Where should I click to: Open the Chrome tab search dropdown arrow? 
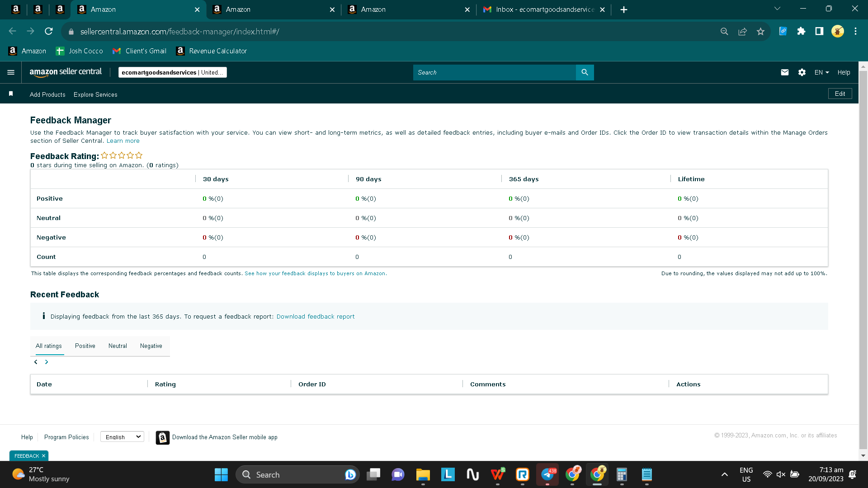pos(777,9)
